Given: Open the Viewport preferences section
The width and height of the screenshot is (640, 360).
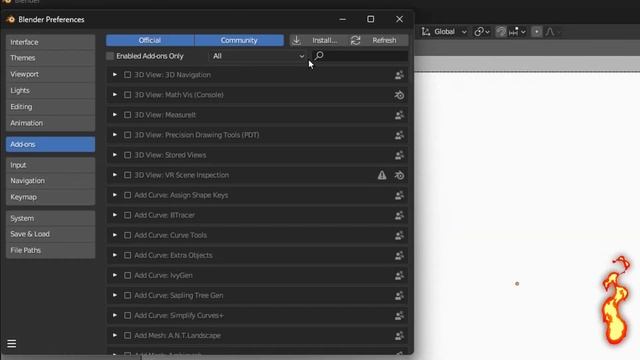Looking at the screenshot, I should click(x=51, y=74).
